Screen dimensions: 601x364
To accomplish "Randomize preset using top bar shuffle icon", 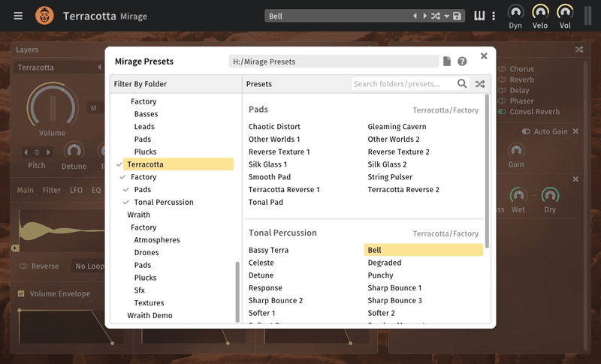I will 435,16.
